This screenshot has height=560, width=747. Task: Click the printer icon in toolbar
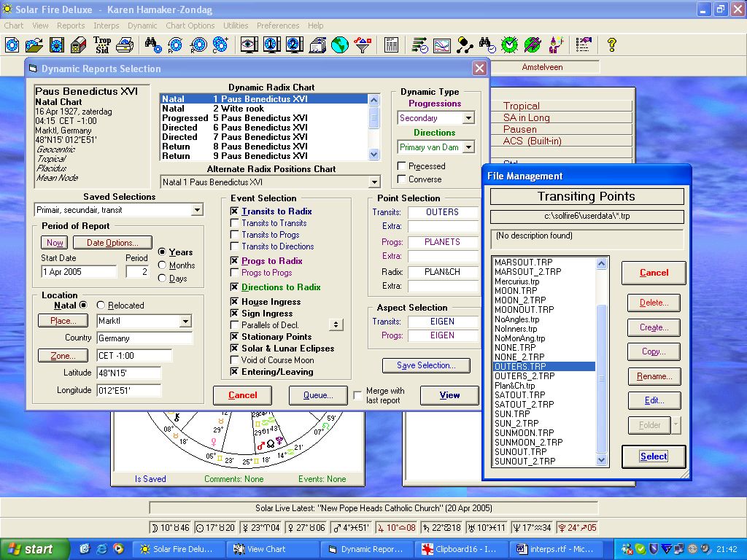tap(125, 45)
